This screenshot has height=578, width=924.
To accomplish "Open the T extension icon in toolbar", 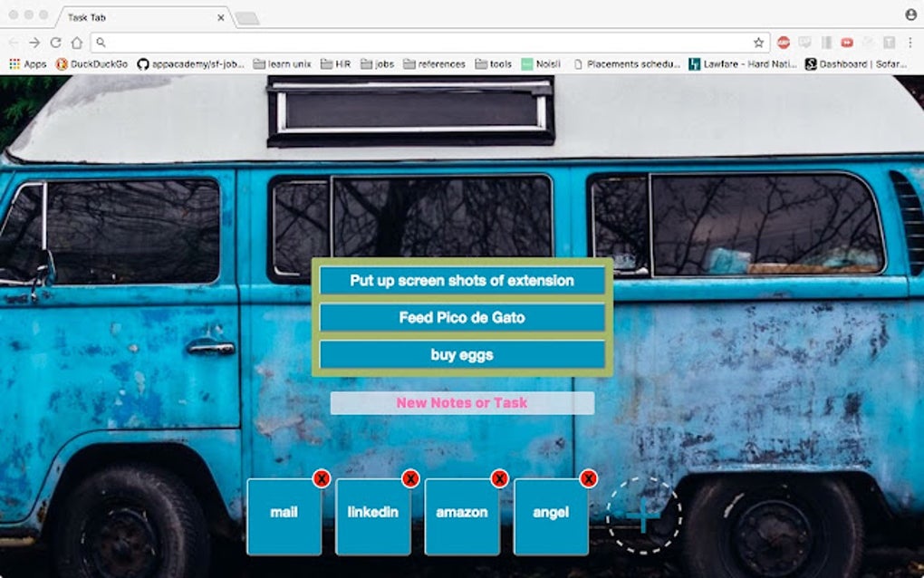I will [x=890, y=43].
